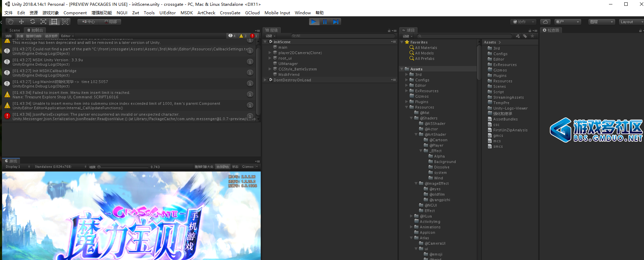644x260 pixels.
Task: Toggle 播放时清除 (Clear on Play)
Action: click(34, 36)
